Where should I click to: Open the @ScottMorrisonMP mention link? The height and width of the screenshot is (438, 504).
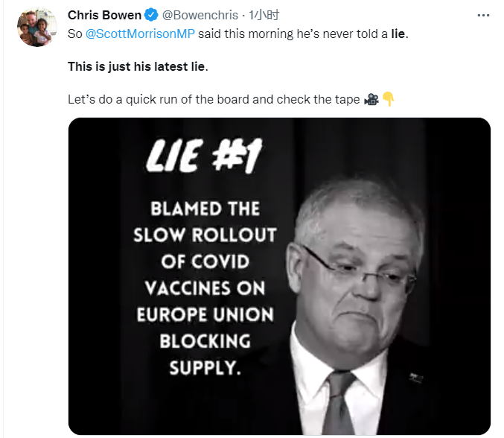pyautogui.click(x=139, y=34)
